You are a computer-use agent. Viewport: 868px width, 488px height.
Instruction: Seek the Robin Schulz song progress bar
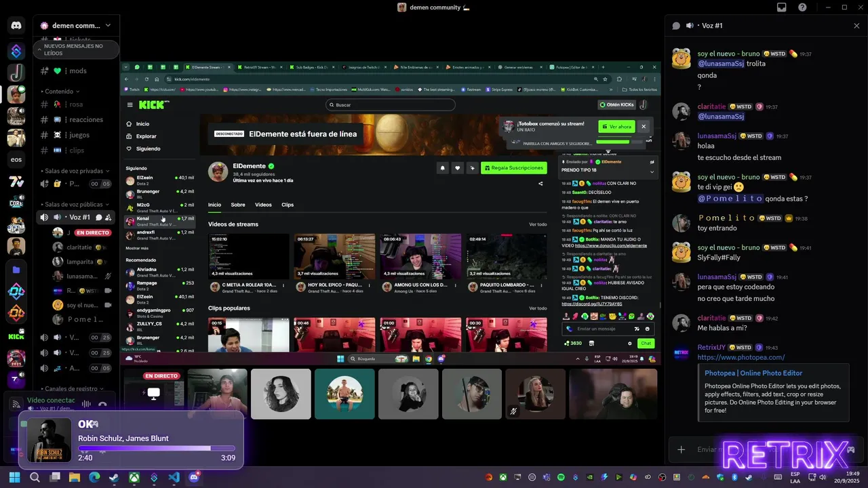[x=157, y=448]
